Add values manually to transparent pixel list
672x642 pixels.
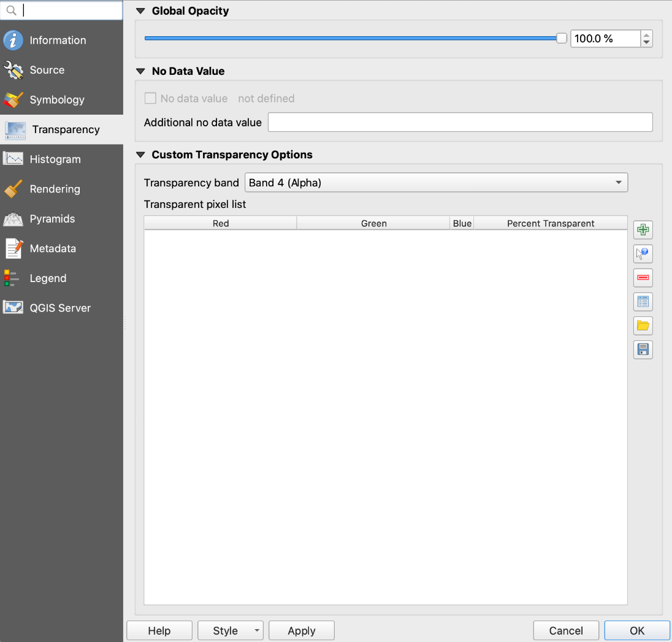643,229
